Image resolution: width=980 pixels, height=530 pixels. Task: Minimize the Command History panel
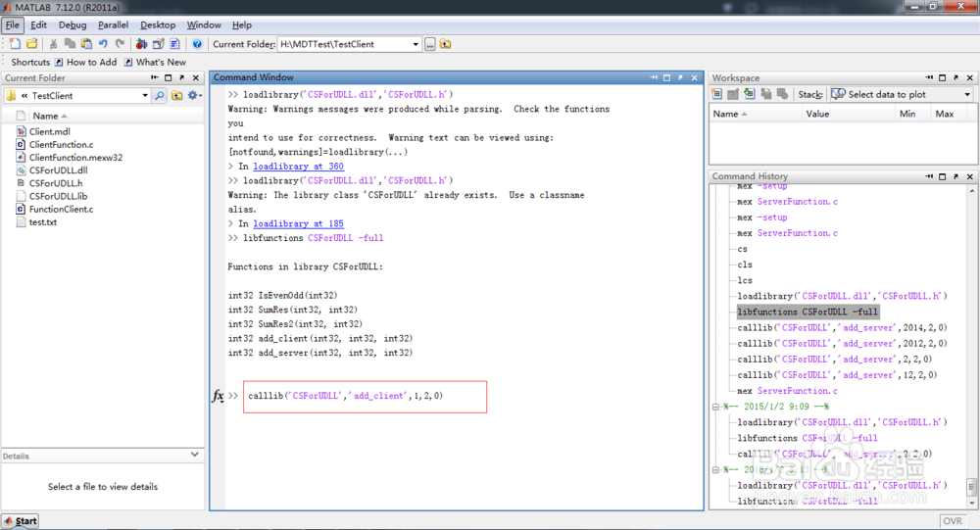[929, 176]
